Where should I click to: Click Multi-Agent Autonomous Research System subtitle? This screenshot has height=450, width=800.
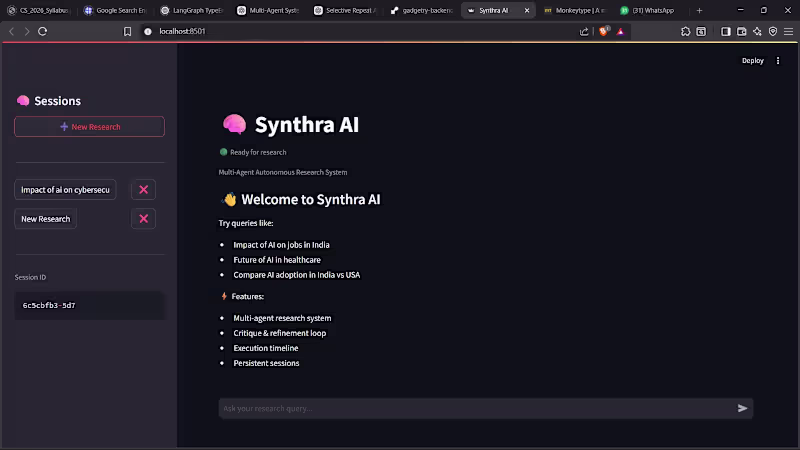coord(283,172)
